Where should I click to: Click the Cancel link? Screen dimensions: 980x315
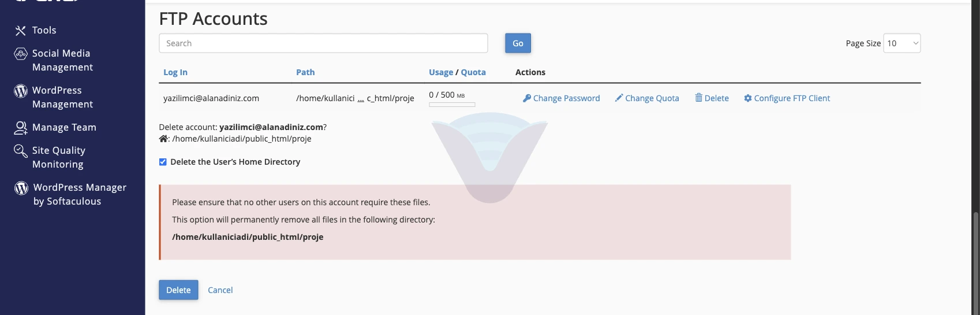click(x=220, y=290)
